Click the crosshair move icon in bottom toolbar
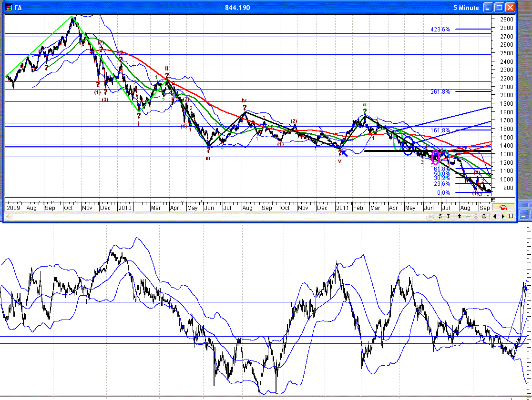Image resolution: width=532 pixels, height=400 pixels. point(468,216)
